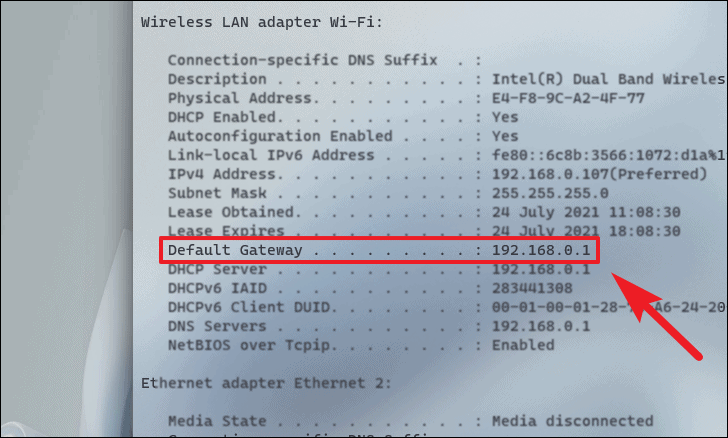
Task: Click the DHCPv6 Client DUID value
Action: (x=609, y=307)
